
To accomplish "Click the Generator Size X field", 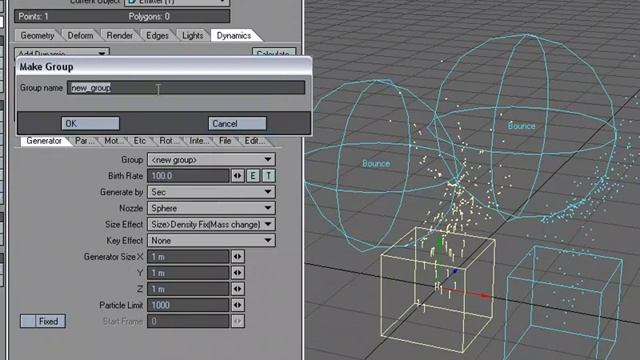I will click(x=188, y=257).
